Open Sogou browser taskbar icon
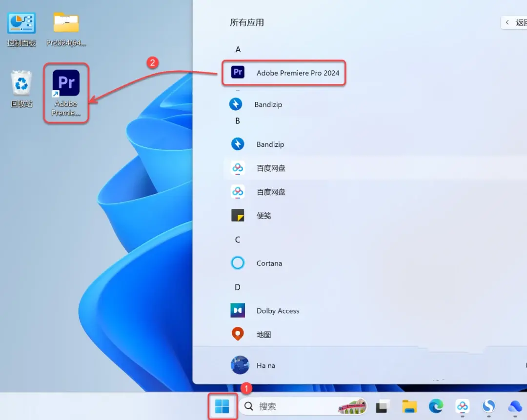Viewport: 527px width, 420px height. click(x=488, y=406)
